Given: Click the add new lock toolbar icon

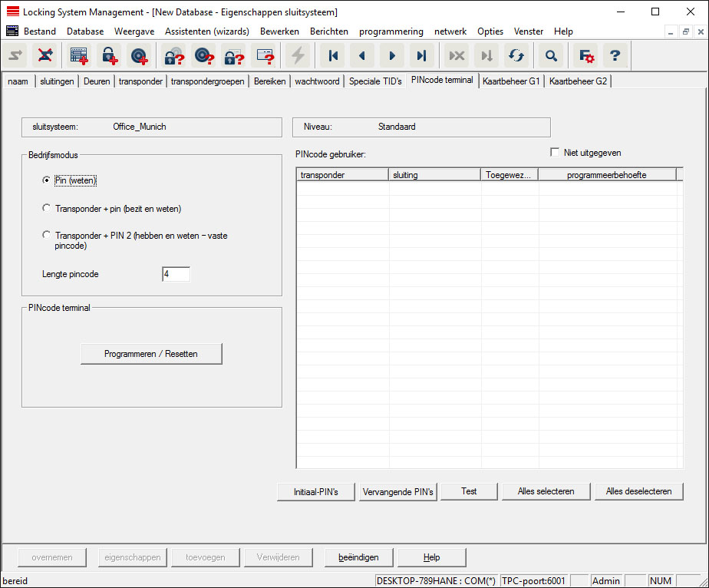Looking at the screenshot, I should pos(108,55).
